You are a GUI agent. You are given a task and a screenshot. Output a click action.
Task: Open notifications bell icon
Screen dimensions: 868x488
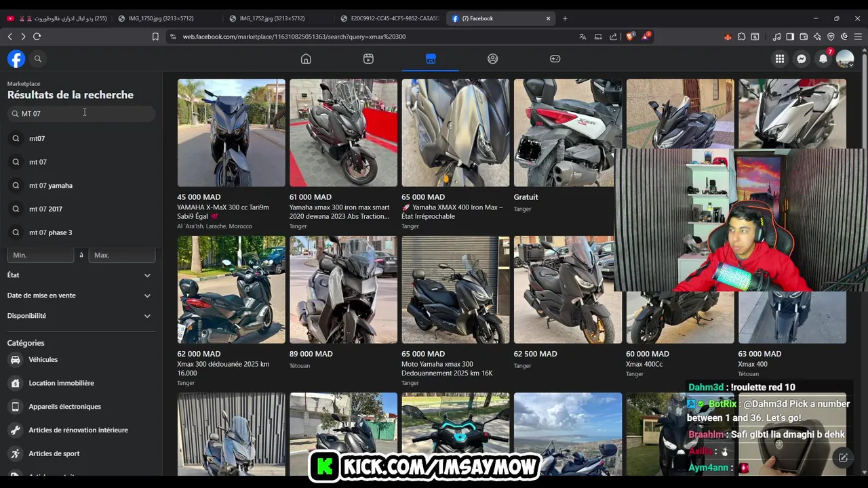[823, 59]
